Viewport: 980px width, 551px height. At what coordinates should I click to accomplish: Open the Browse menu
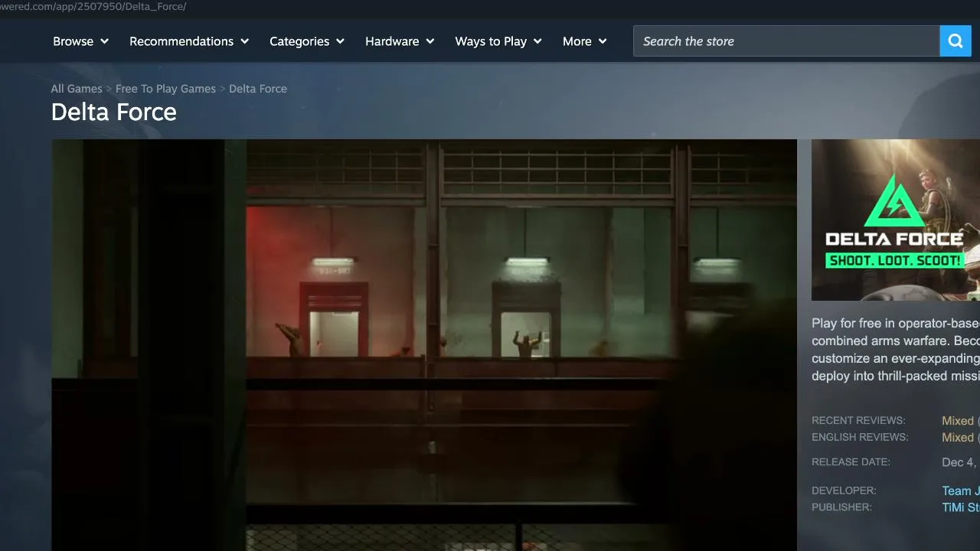[x=81, y=41]
